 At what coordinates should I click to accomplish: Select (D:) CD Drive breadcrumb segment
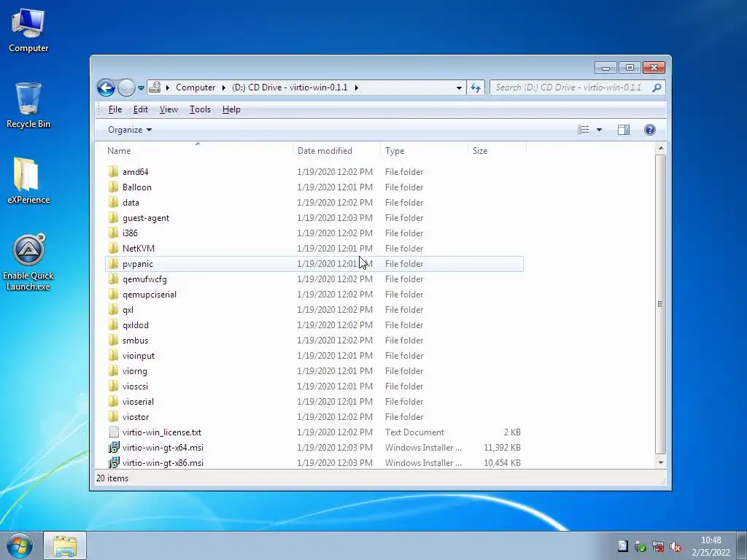coord(290,87)
